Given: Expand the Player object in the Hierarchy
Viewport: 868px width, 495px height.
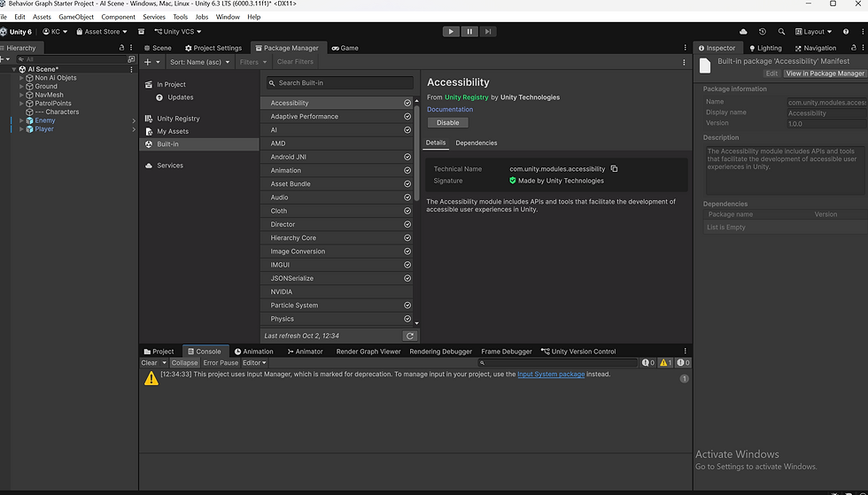Looking at the screenshot, I should tap(21, 129).
